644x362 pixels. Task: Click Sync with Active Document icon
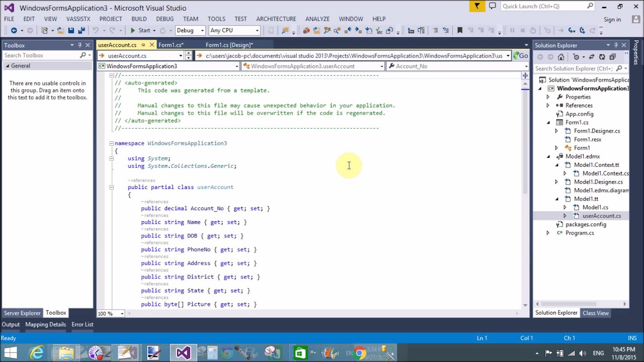(x=592, y=57)
